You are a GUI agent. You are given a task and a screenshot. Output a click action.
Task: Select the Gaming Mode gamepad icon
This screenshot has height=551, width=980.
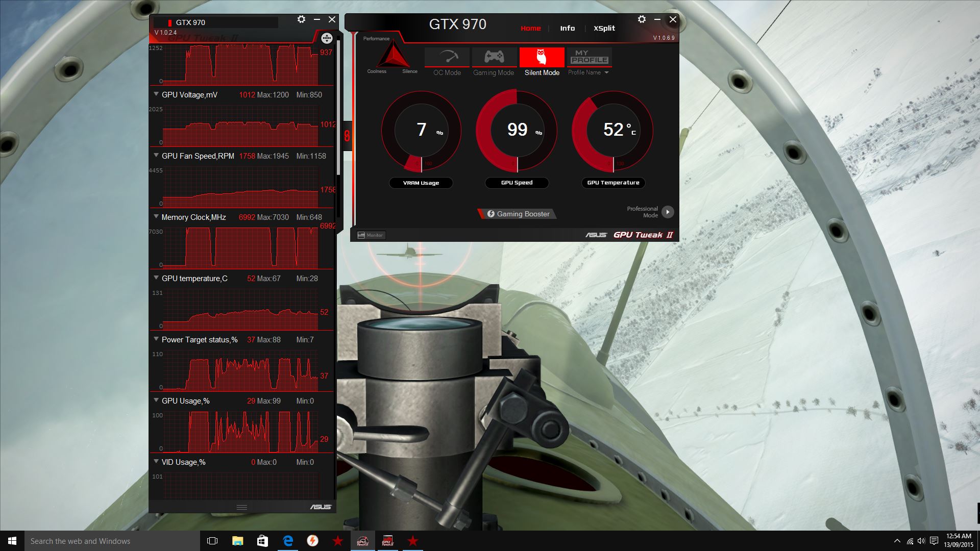pyautogui.click(x=494, y=57)
